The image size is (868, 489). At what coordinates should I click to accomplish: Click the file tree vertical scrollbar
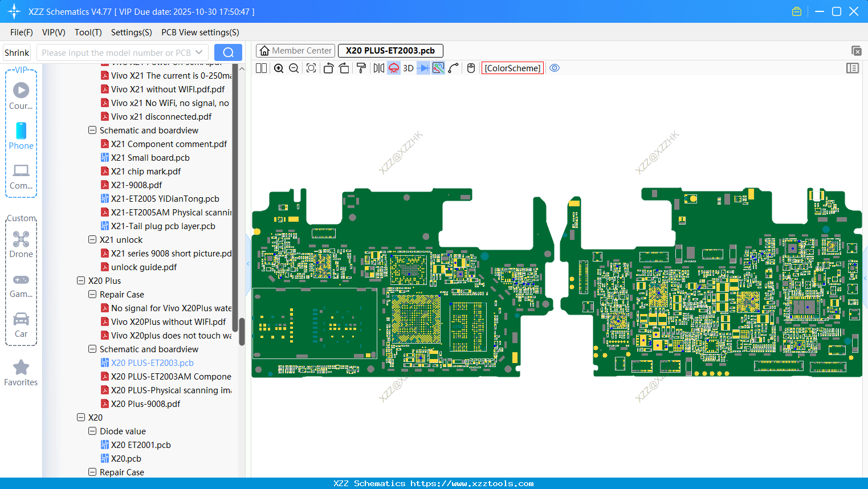(x=242, y=331)
